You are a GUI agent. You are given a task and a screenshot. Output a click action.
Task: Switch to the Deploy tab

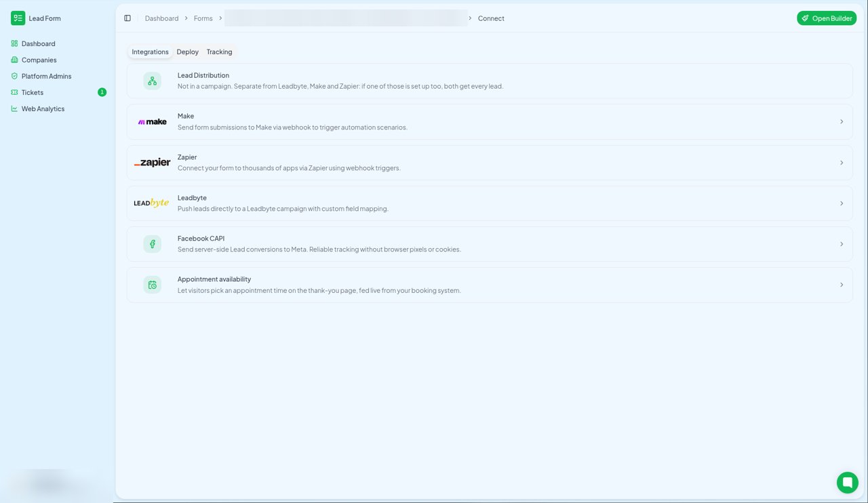188,52
